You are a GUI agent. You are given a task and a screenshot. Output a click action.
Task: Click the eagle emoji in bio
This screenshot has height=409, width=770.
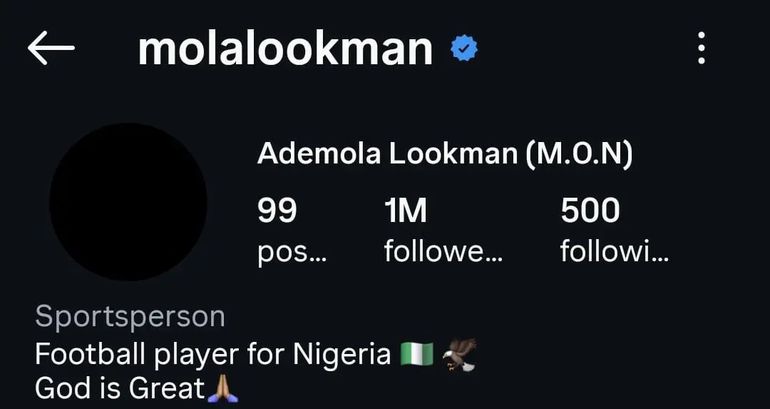click(x=460, y=354)
